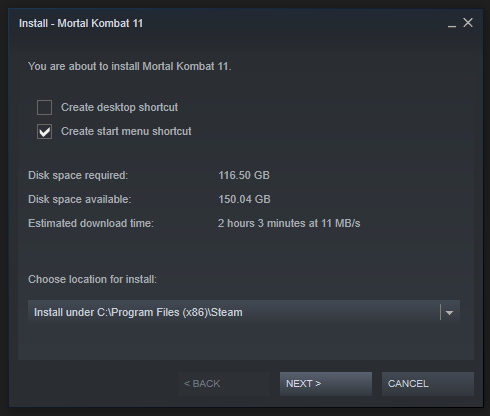490x416 pixels.
Task: Minimize the install dialog window
Action: click(x=452, y=24)
